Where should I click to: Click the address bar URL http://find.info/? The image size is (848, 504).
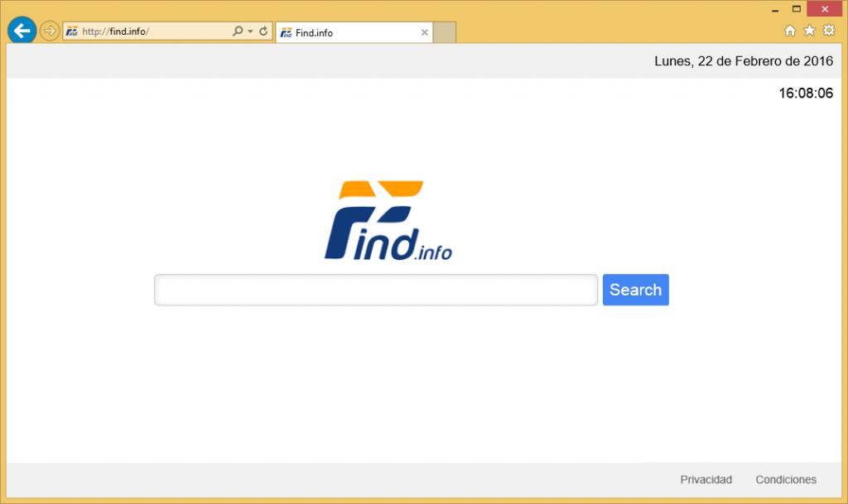116,31
